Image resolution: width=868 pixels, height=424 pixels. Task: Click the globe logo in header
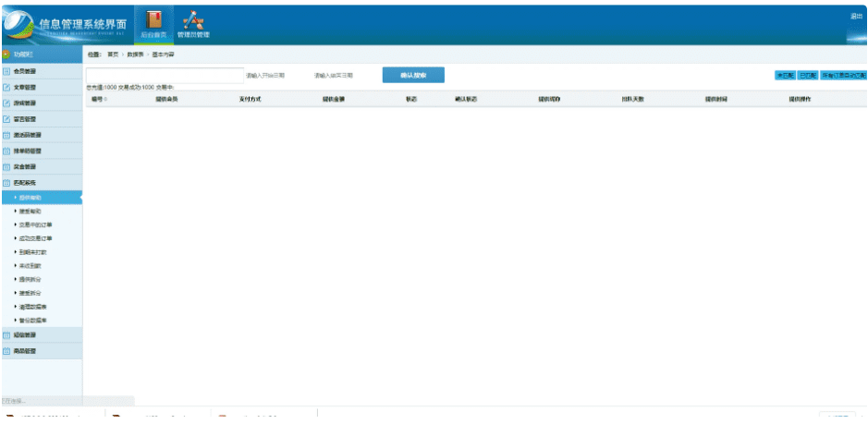18,26
